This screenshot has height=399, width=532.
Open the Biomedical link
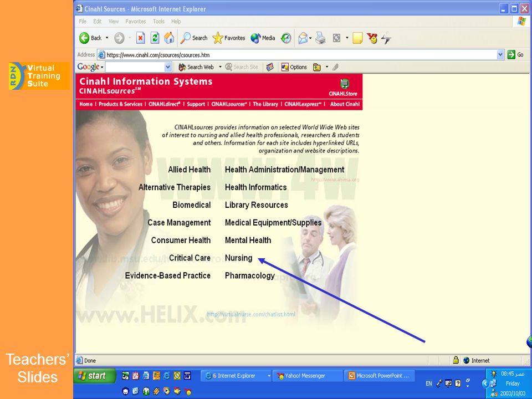pyautogui.click(x=191, y=205)
